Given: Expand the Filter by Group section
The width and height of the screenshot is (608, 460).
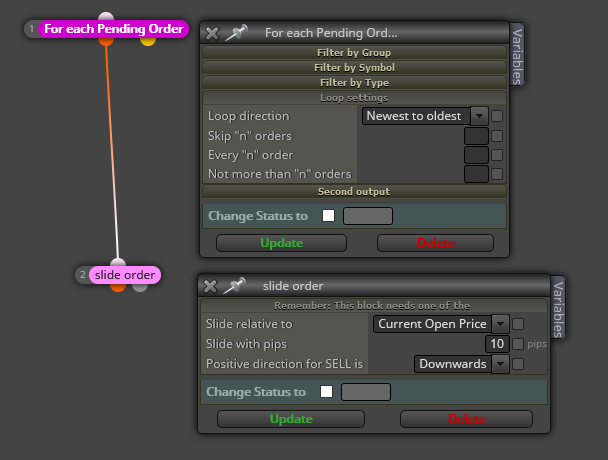Looking at the screenshot, I should click(x=354, y=52).
